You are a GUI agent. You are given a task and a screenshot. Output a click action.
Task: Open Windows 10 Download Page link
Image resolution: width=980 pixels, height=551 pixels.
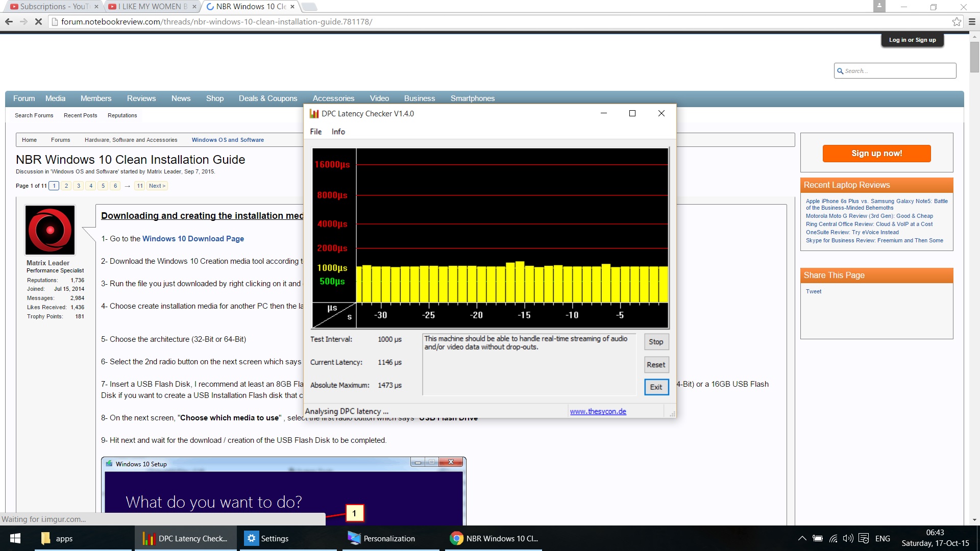tap(193, 239)
